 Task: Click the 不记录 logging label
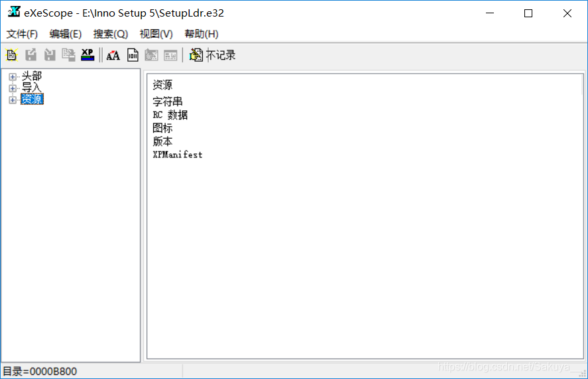click(x=221, y=55)
